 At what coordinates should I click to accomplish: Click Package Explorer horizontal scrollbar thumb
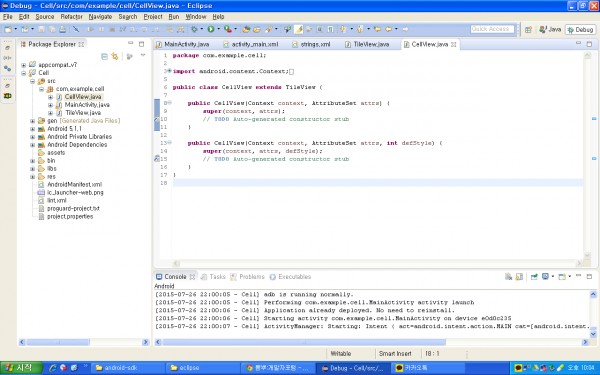pyautogui.click(x=58, y=342)
